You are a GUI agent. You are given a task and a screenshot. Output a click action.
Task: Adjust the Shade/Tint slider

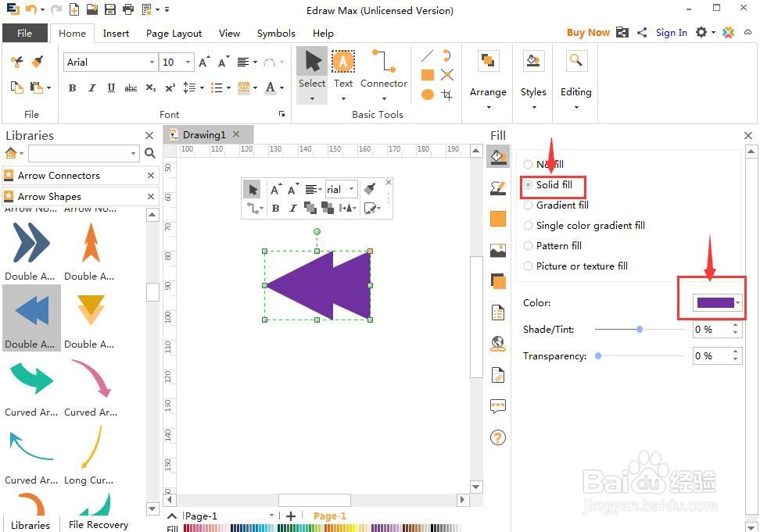[640, 329]
